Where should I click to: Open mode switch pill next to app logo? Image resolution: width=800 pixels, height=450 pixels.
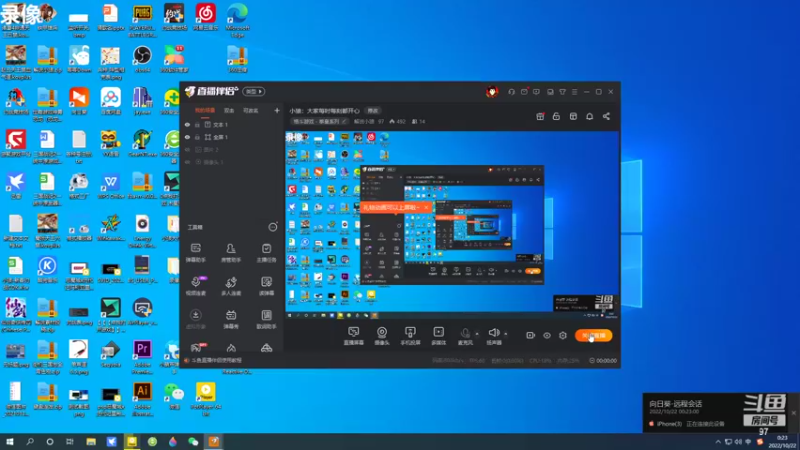coord(254,92)
